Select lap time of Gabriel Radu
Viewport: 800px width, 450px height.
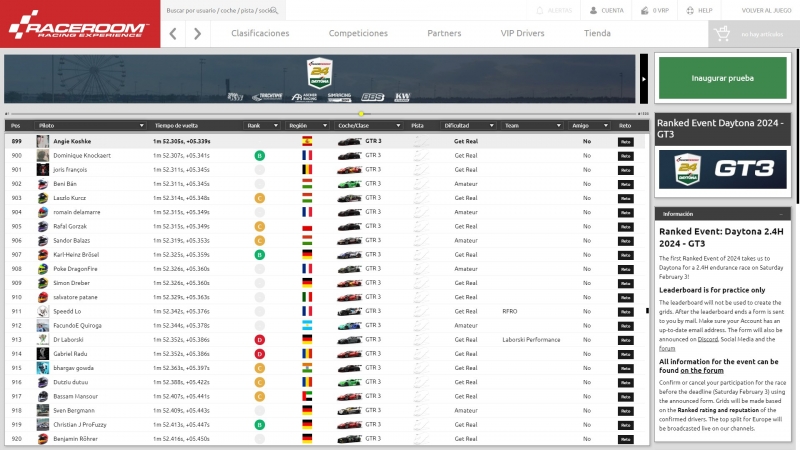pyautogui.click(x=181, y=354)
